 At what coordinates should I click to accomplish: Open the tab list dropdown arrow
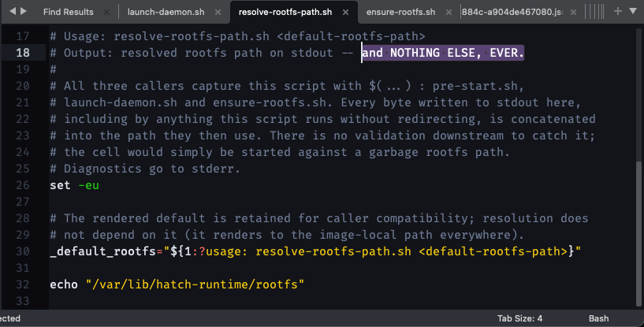tap(633, 11)
